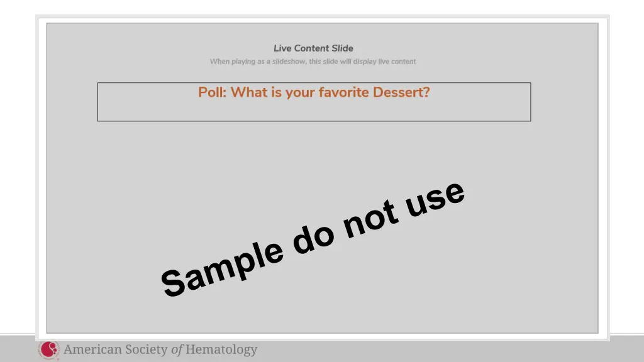Click the italic 'of' in the footer
Viewport: 644px width, 362px height.
point(177,350)
